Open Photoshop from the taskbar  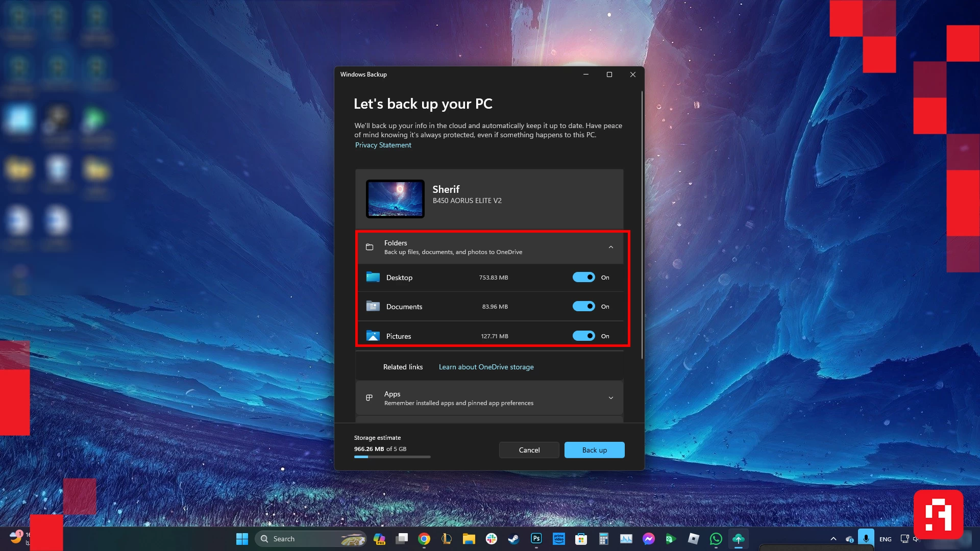(536, 539)
